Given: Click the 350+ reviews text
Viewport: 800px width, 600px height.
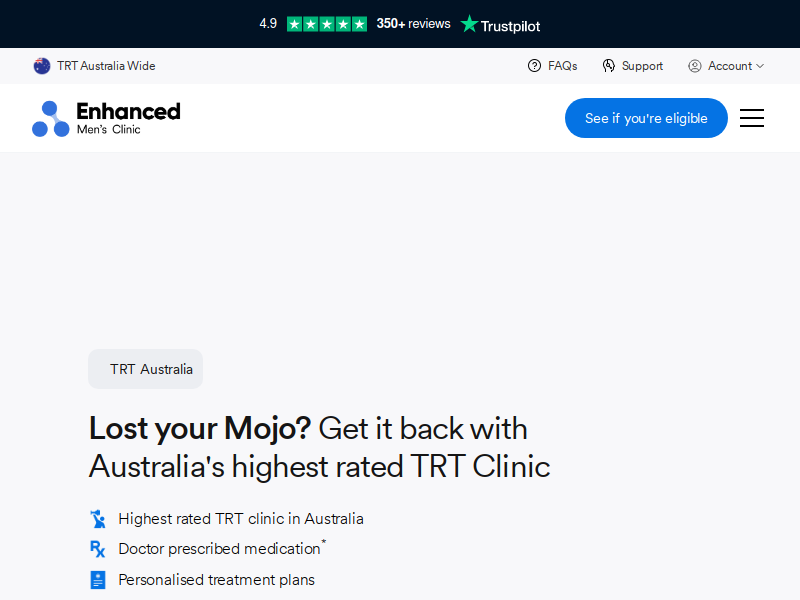Looking at the screenshot, I should [413, 23].
